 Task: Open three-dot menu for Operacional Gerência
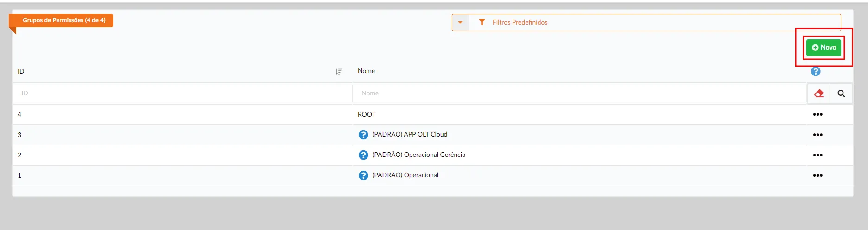(817, 155)
